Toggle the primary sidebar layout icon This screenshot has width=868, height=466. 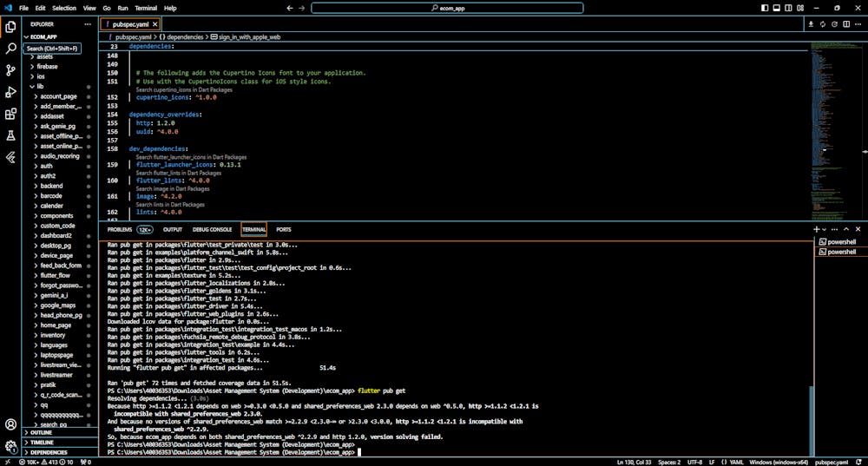pos(765,8)
